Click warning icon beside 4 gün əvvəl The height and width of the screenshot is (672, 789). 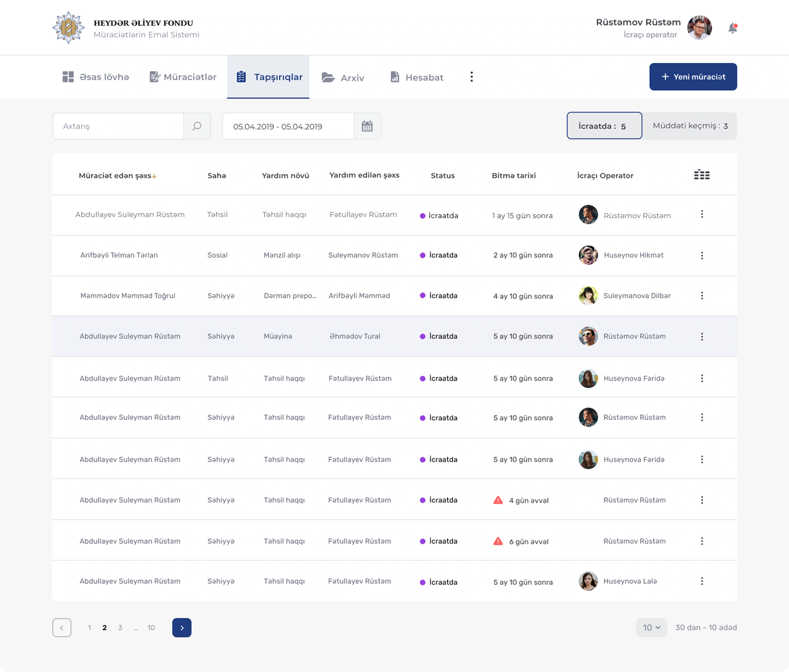[x=498, y=500]
